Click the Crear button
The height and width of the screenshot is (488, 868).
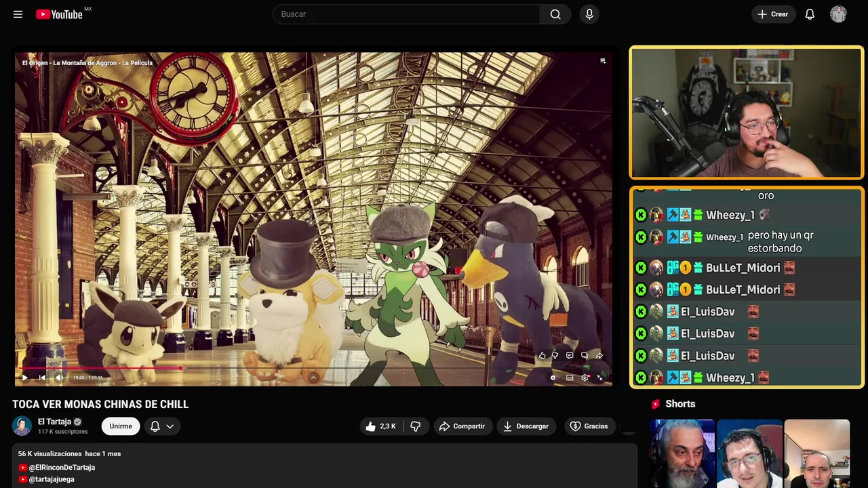click(x=773, y=14)
